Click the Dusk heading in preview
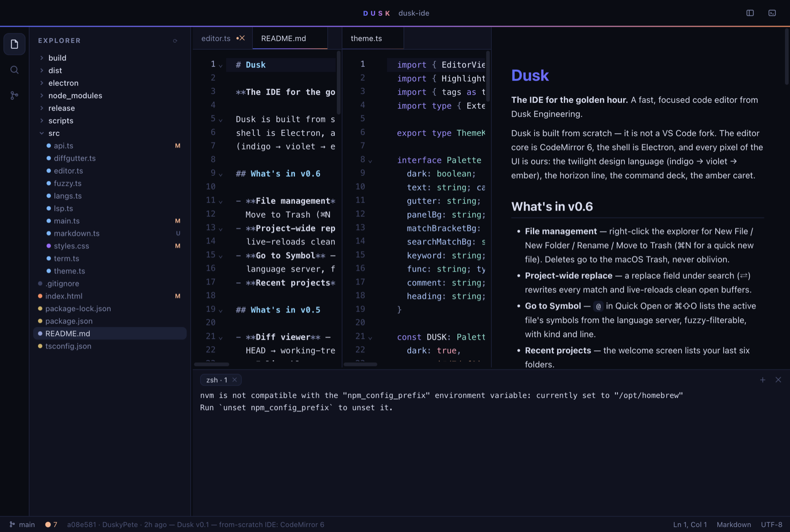790x532 pixels. point(530,76)
